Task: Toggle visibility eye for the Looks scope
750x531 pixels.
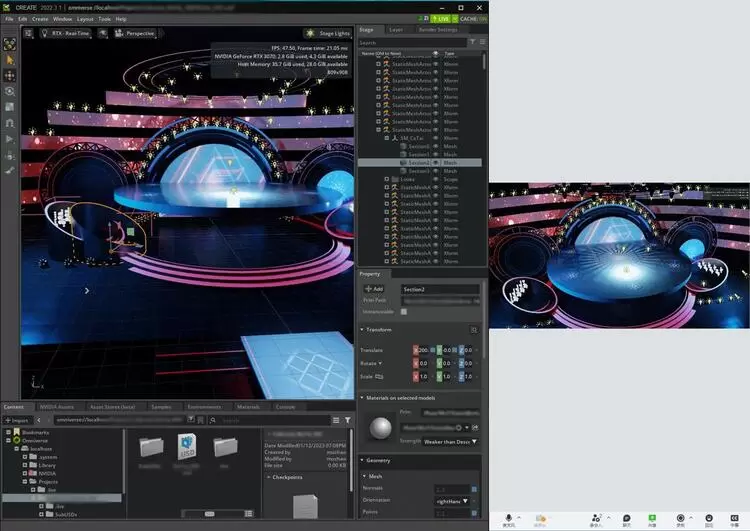Action: 435,179
